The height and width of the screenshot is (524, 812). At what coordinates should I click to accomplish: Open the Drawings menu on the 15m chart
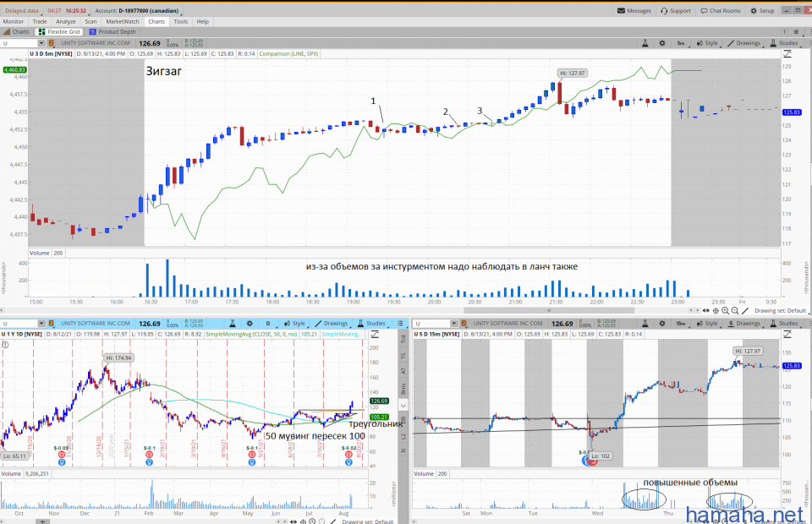(x=743, y=324)
